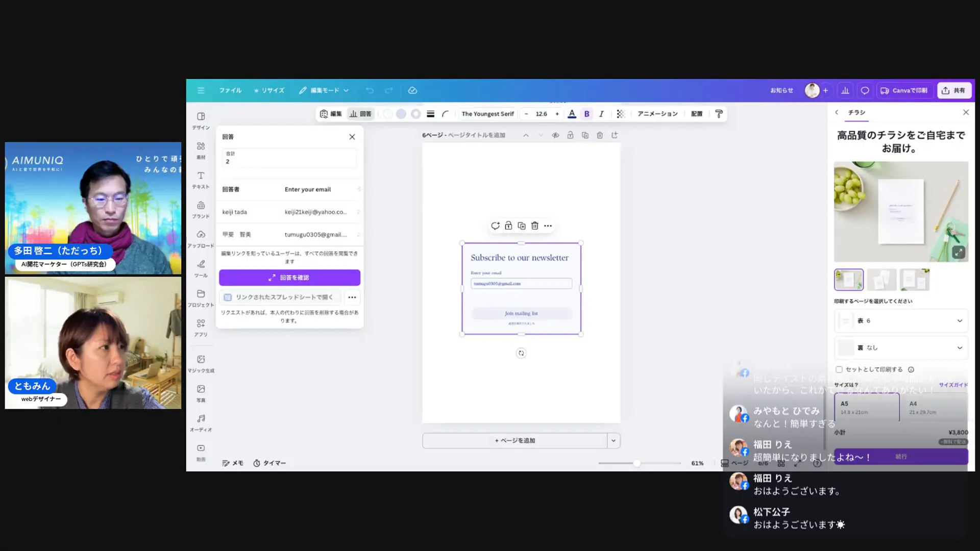This screenshot has height=551, width=980.
Task: Toggle page visibility eye icon
Action: 555,135
